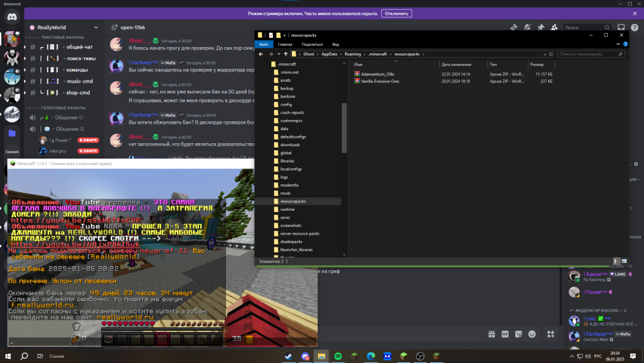Dismiss the streamer mode banner

pyautogui.click(x=634, y=14)
